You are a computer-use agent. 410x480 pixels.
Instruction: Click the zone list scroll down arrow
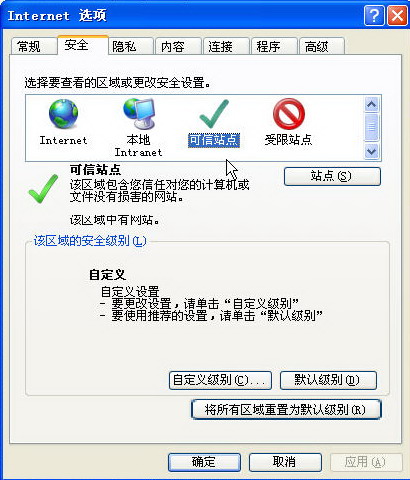click(371, 152)
